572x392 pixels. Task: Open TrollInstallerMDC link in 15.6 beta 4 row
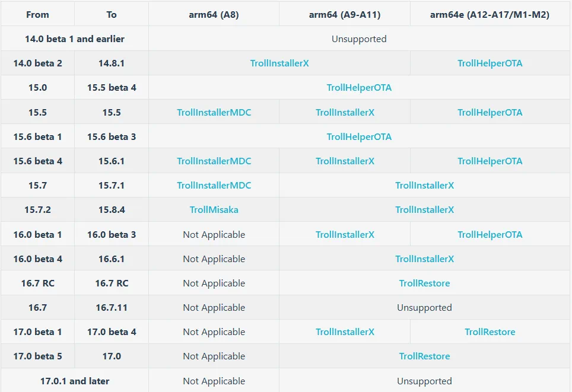[x=214, y=161]
